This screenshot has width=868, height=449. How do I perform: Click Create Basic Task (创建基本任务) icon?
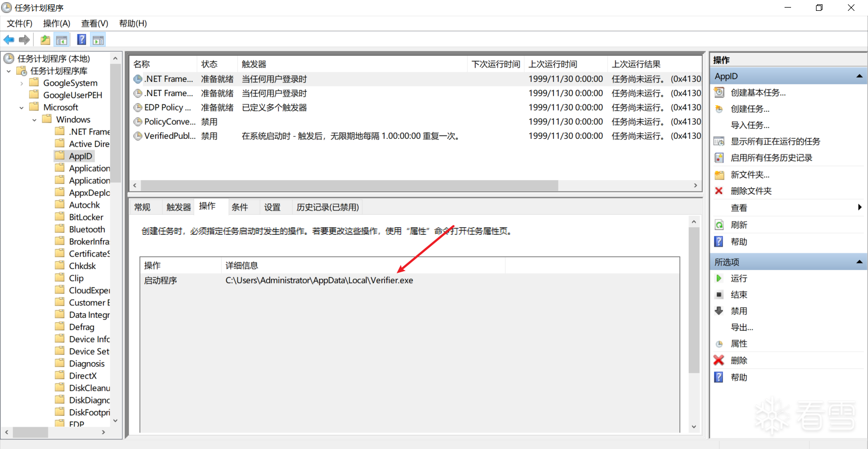[x=719, y=92]
